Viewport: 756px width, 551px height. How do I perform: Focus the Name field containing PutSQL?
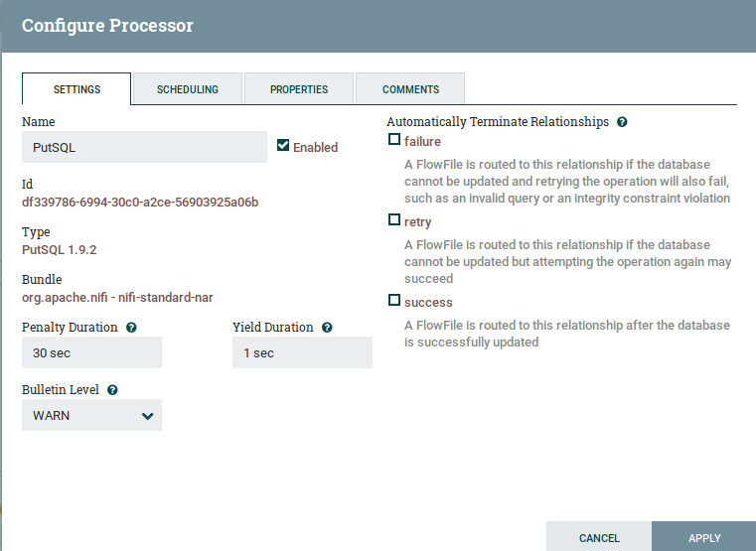pyautogui.click(x=144, y=147)
